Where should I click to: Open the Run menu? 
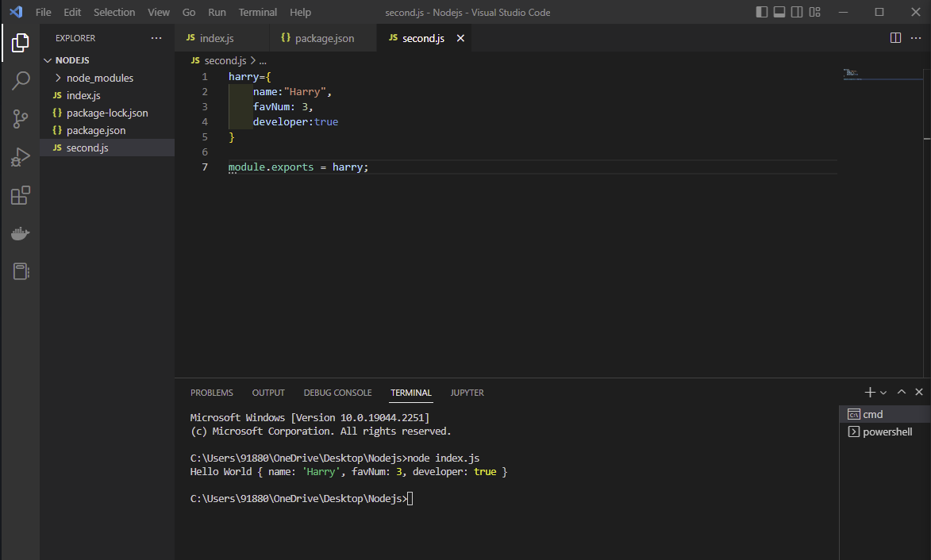coord(217,12)
